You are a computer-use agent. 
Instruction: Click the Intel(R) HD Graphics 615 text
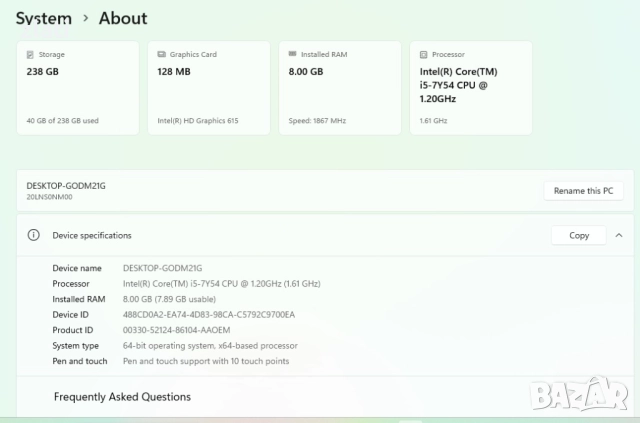pos(197,121)
